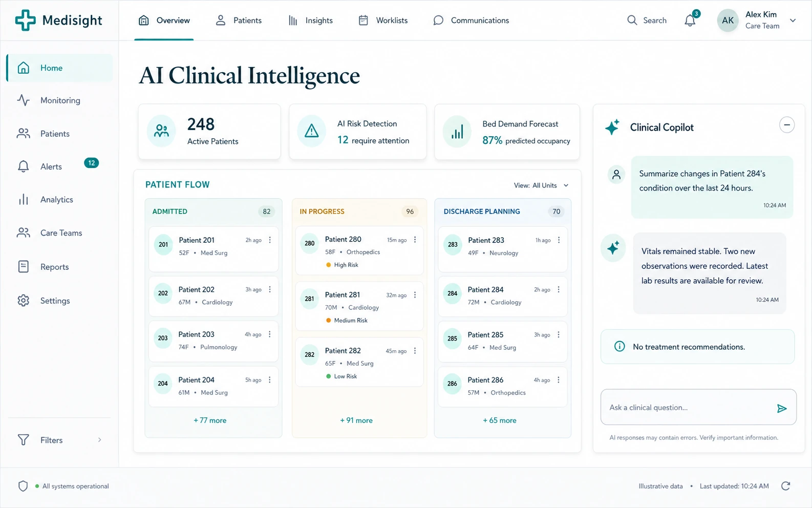Open the Patient 281 Medium Risk card
The image size is (812, 508).
[x=359, y=306]
